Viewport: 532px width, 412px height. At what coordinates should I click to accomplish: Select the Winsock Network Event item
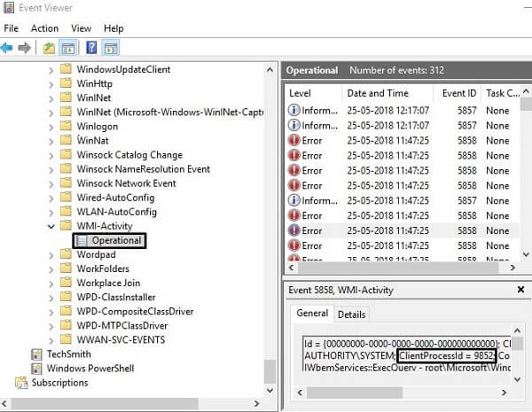(126, 183)
